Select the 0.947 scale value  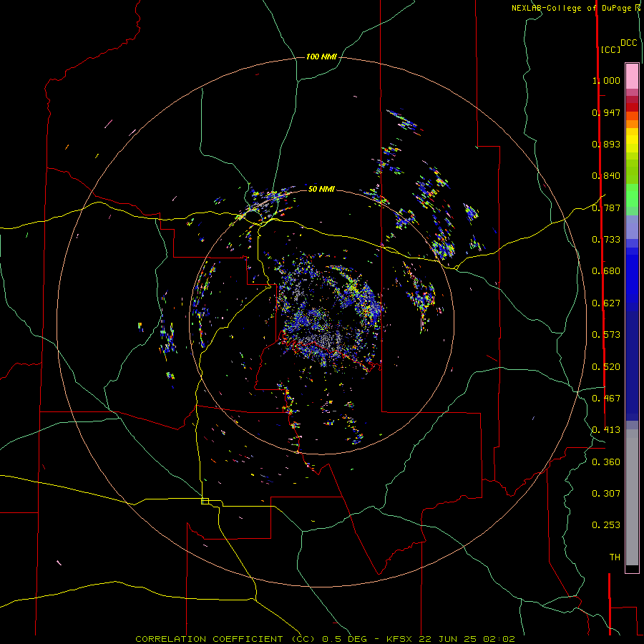tap(606, 112)
